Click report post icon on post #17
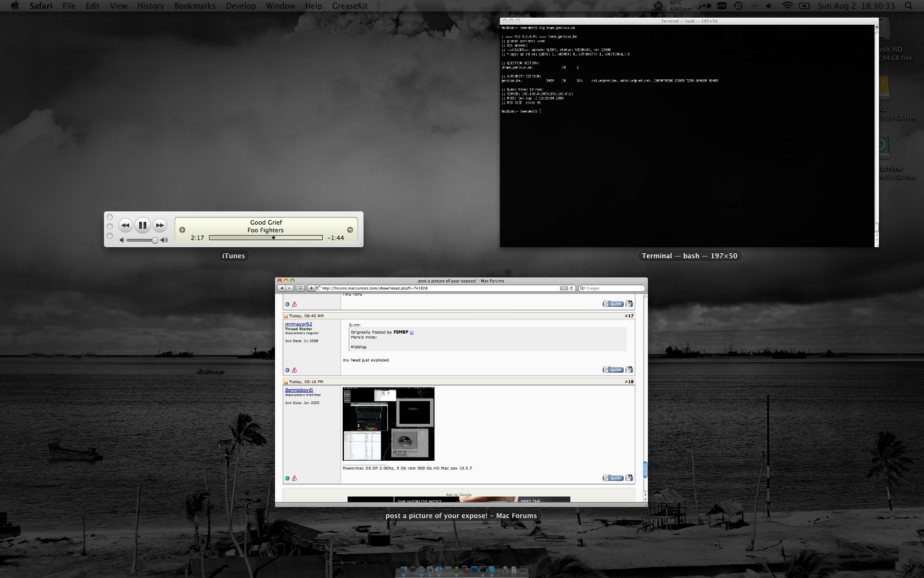The height and width of the screenshot is (578, 924). pyautogui.click(x=294, y=370)
